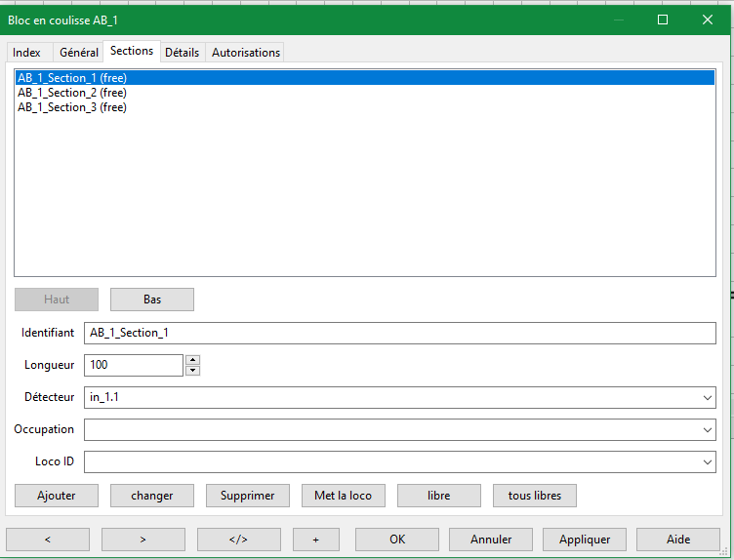Click the Supprimer button
The image size is (734, 560).
(248, 496)
